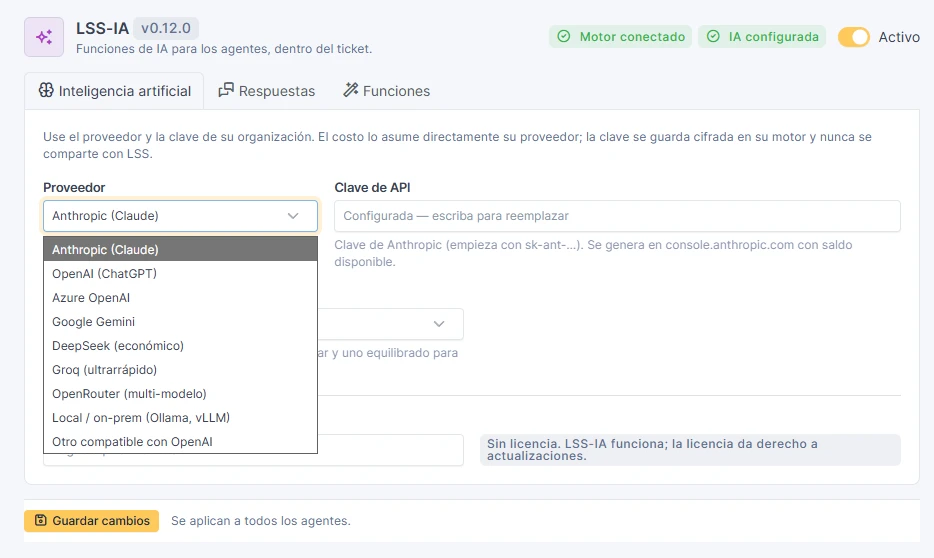Click the Proveedor field label

[74, 187]
